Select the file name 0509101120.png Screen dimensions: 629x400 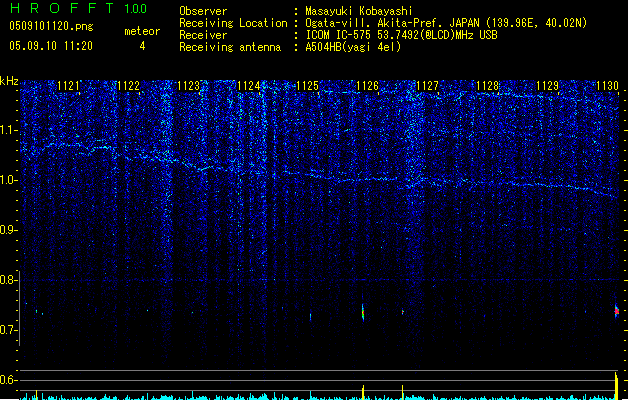point(51,26)
